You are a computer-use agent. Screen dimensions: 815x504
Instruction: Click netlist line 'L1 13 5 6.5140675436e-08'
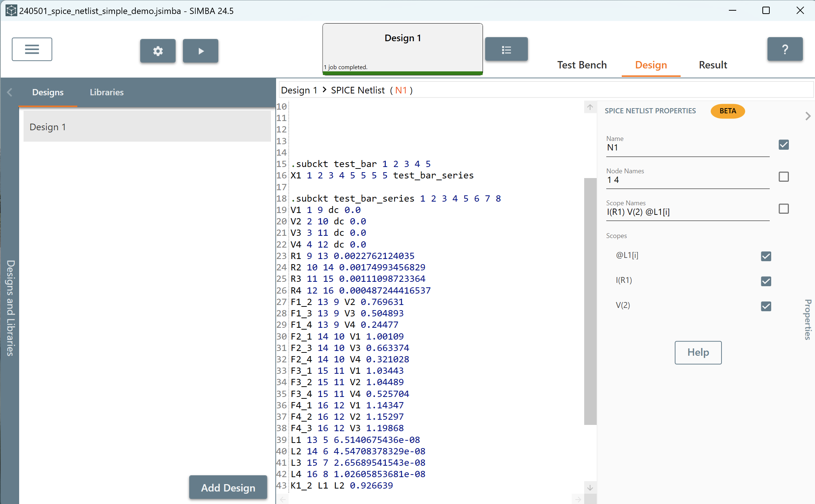(355, 440)
